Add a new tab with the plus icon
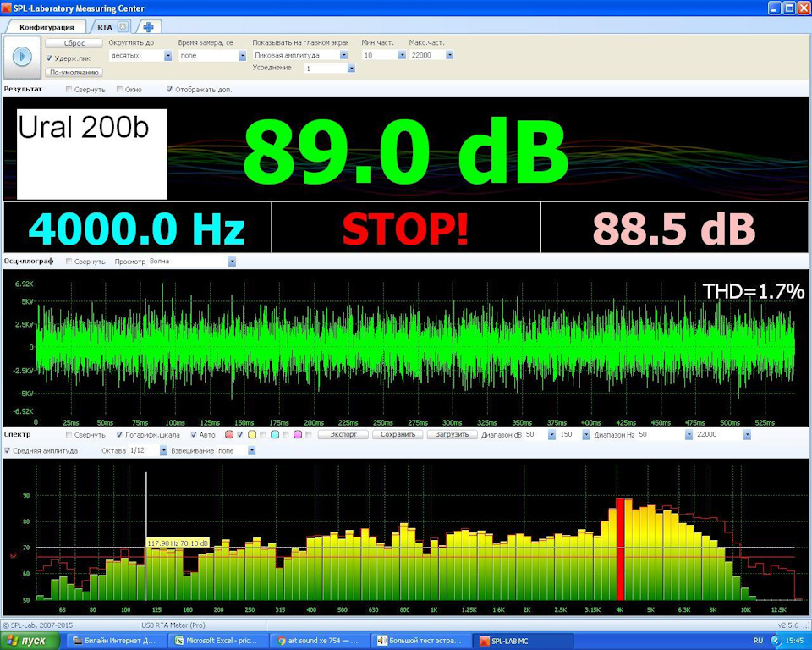Image resolution: width=812 pixels, height=650 pixels. 148,27
